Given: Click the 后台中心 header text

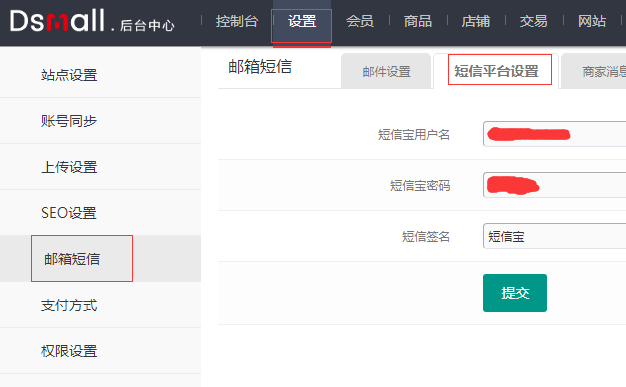Looking at the screenshot, I should 147,26.
